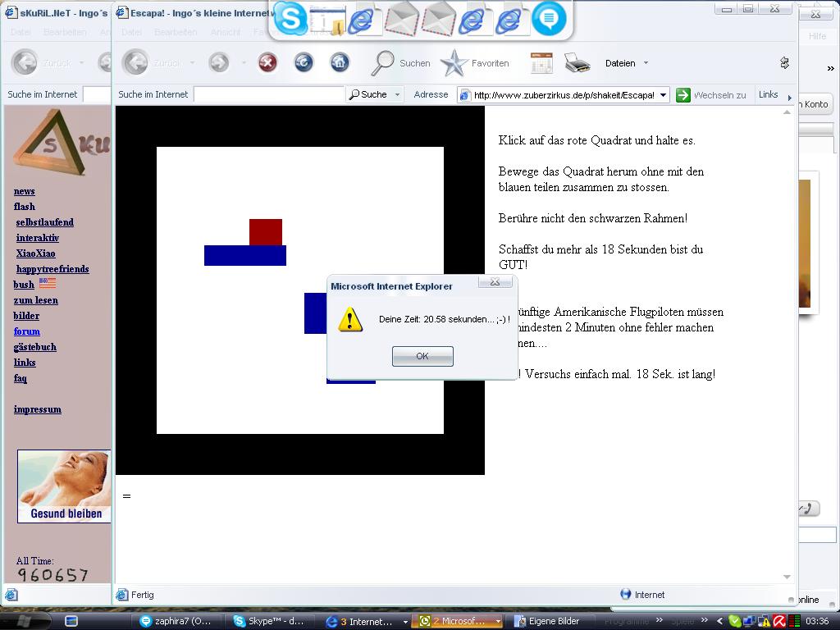840x630 pixels.
Task: Click the Wechseln zu go button
Action: click(x=711, y=95)
